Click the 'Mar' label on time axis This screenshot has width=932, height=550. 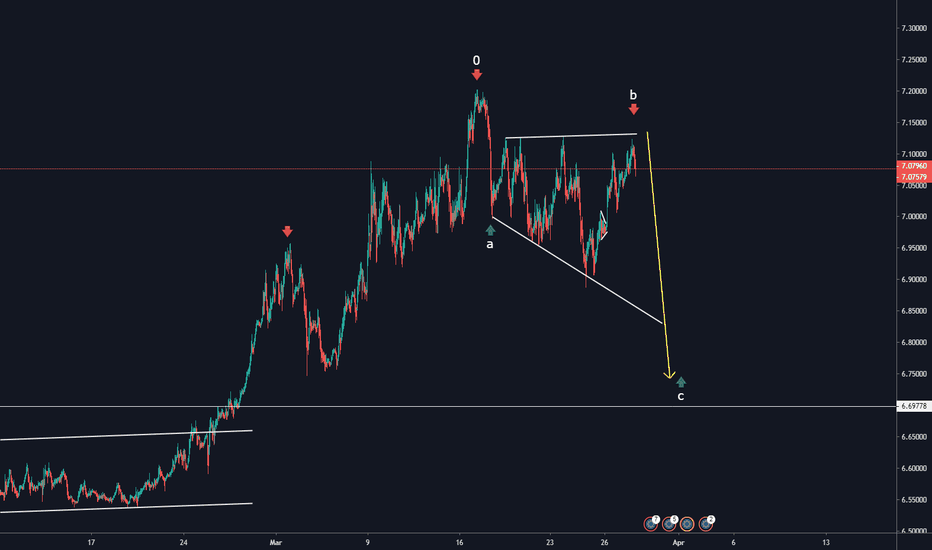(275, 542)
